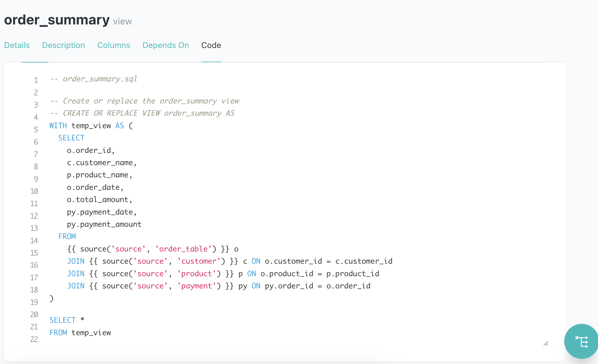This screenshot has height=364, width=598.
Task: Click the 'payment' source string
Action: [196, 286]
